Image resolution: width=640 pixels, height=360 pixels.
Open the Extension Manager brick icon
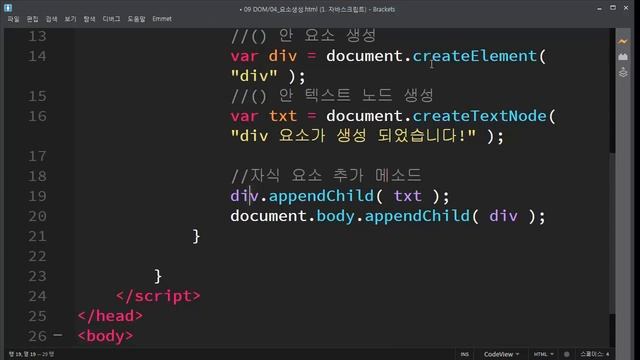pos(623,57)
